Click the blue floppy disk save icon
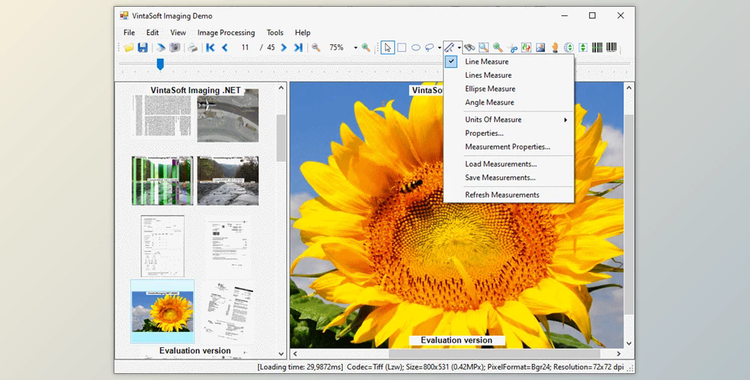 click(x=143, y=47)
